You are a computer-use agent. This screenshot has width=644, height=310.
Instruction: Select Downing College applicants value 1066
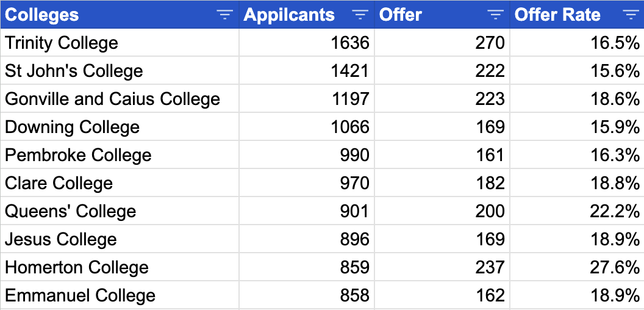pos(350,127)
